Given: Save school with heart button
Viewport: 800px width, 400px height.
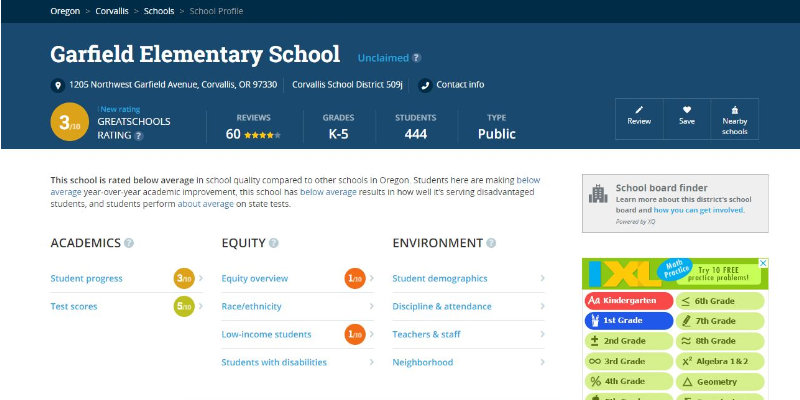Looking at the screenshot, I should tap(687, 119).
